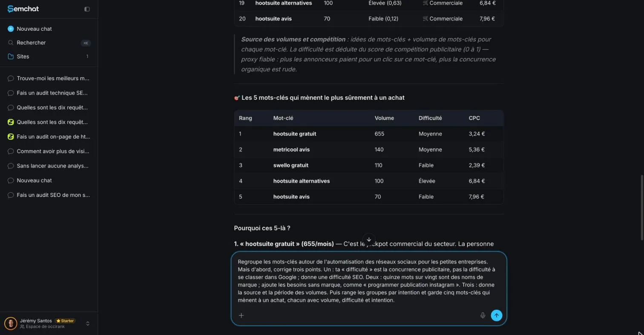Screen dimensions: 644x335
Task: Click the folder icon beside Sites
Action: pyautogui.click(x=11, y=56)
